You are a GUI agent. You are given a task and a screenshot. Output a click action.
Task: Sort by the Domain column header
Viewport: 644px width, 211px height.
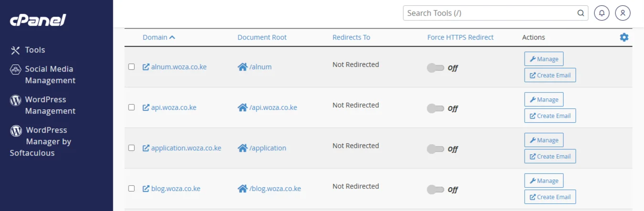tap(159, 37)
